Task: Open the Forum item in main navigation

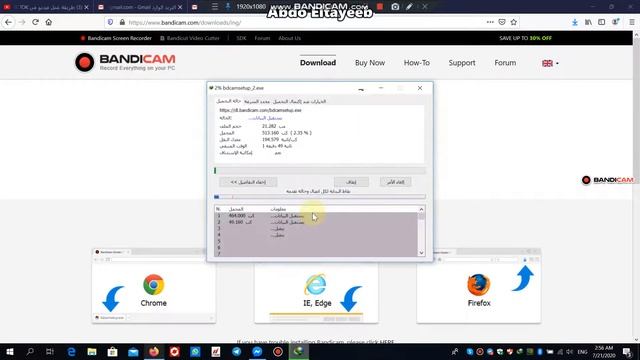Action: 505,62
